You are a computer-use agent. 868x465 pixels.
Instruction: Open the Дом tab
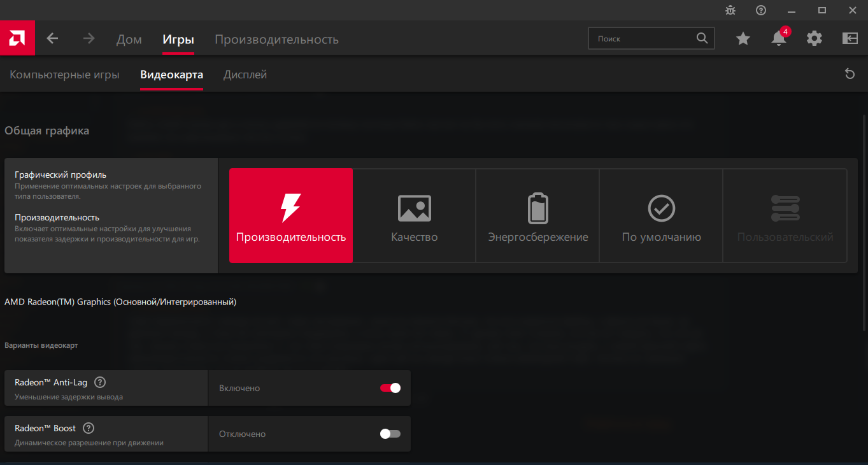click(129, 39)
